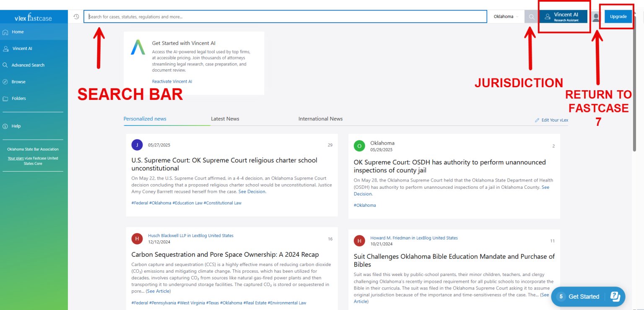
Task: Open the user profile avatar icon
Action: click(596, 17)
